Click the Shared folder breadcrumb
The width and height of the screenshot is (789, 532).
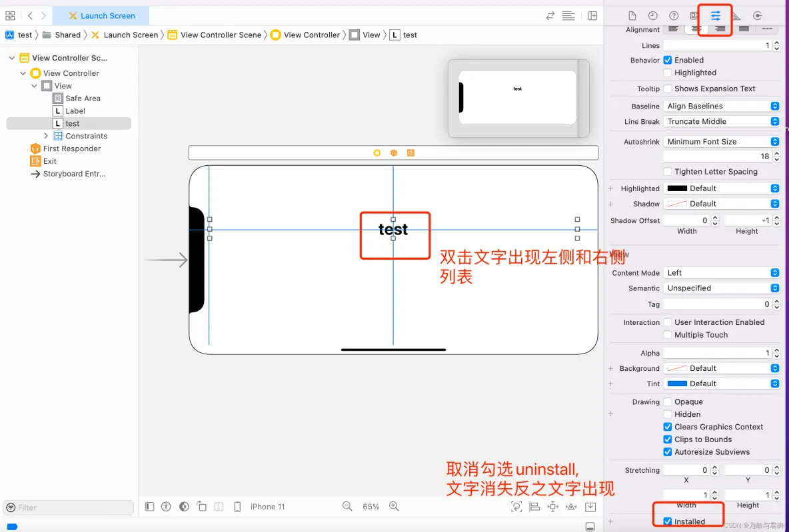[x=61, y=35]
